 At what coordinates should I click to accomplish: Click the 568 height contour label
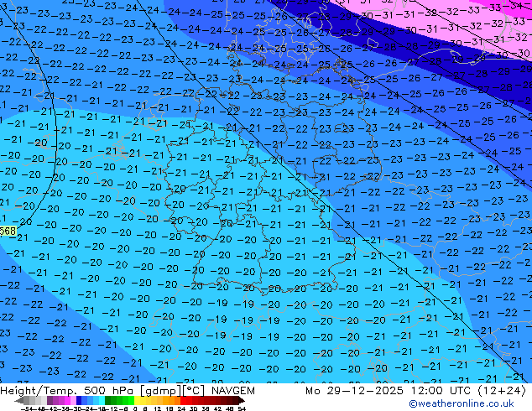point(8,231)
